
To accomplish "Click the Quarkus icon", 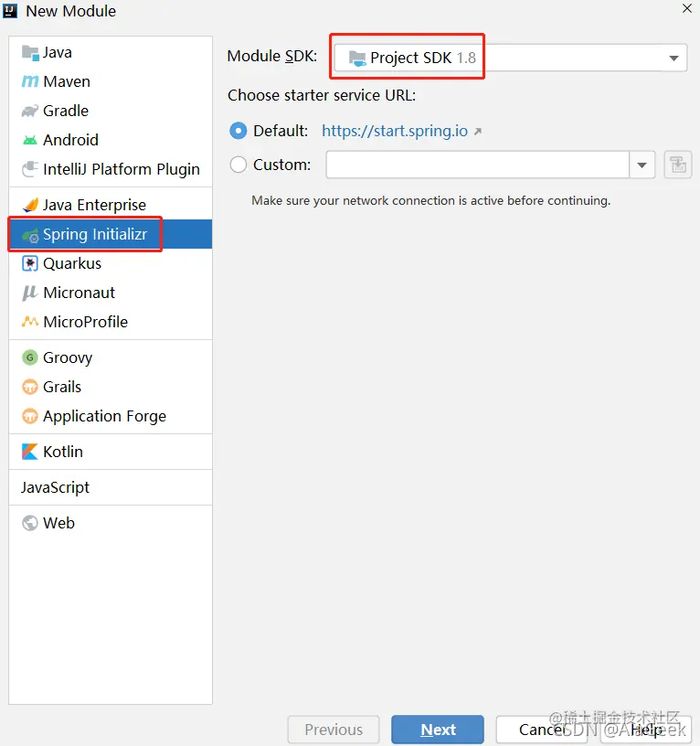I will [x=30, y=263].
